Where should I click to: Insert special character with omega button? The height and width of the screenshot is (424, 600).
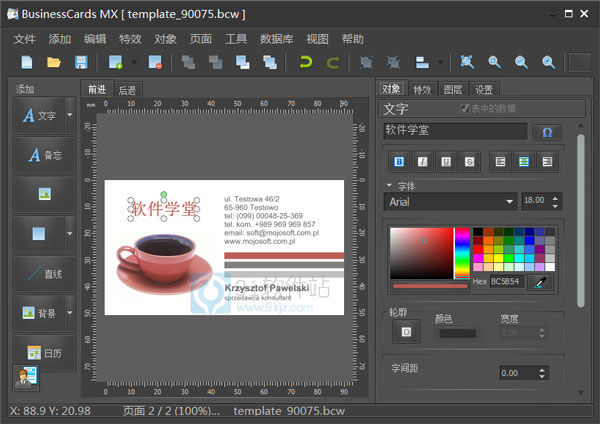point(546,131)
